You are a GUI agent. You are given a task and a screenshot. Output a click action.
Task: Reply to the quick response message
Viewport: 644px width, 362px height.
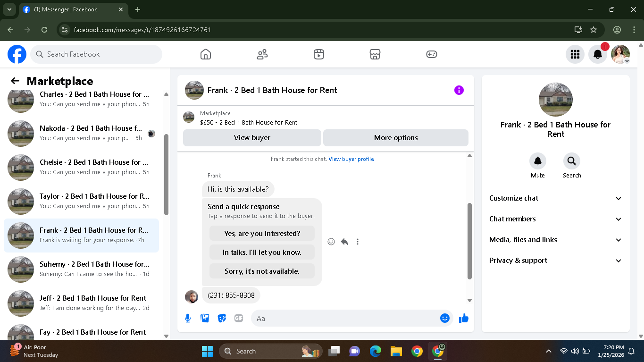344,242
